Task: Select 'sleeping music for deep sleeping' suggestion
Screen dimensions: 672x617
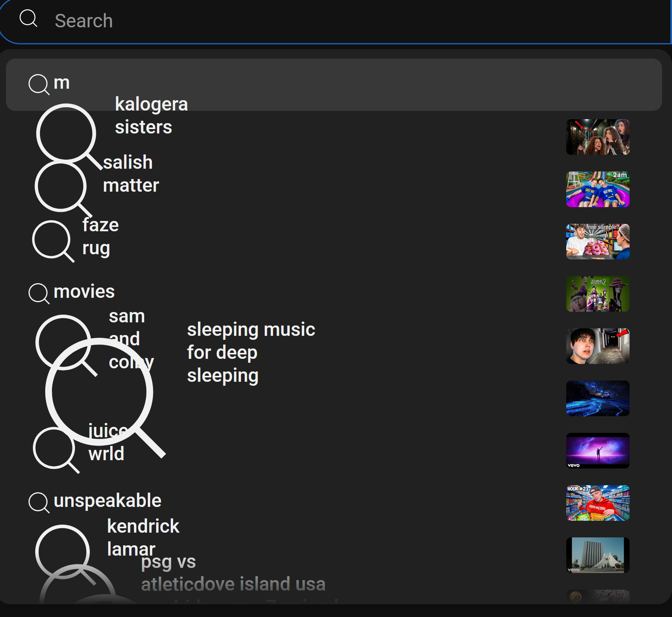Action: pos(251,352)
